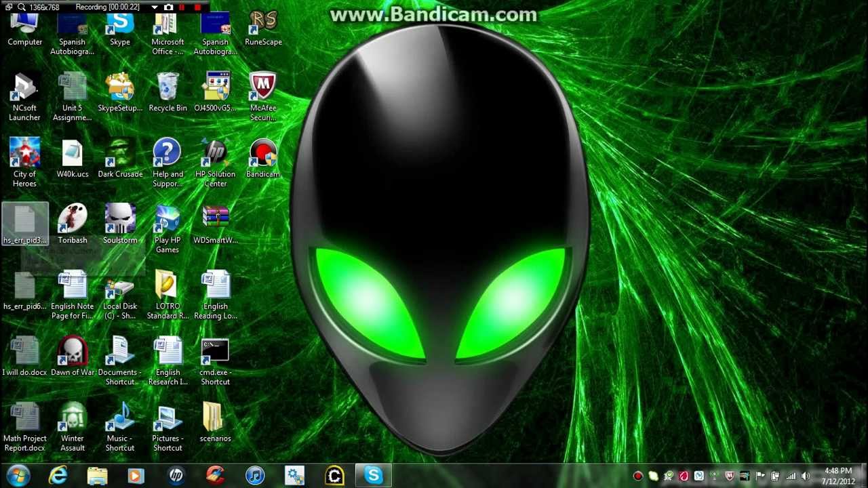The width and height of the screenshot is (868, 488).
Task: Take a screenshot with Bandicam camera icon
Action: (168, 7)
